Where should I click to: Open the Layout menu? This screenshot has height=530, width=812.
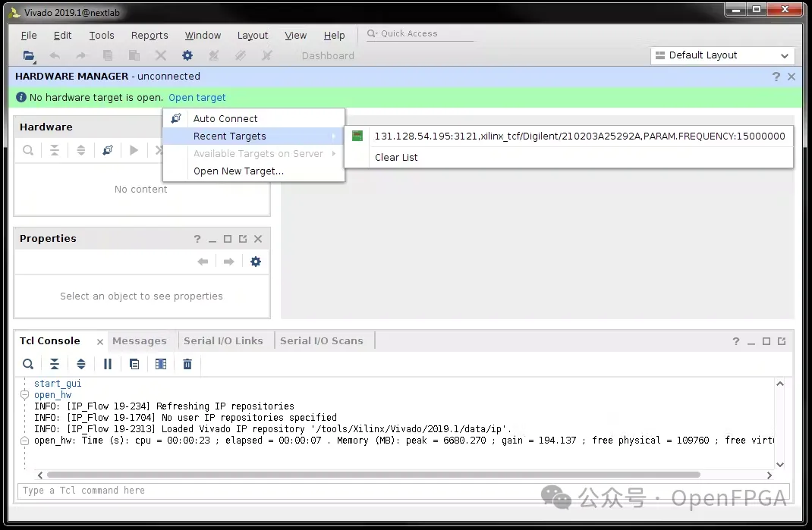pos(253,35)
